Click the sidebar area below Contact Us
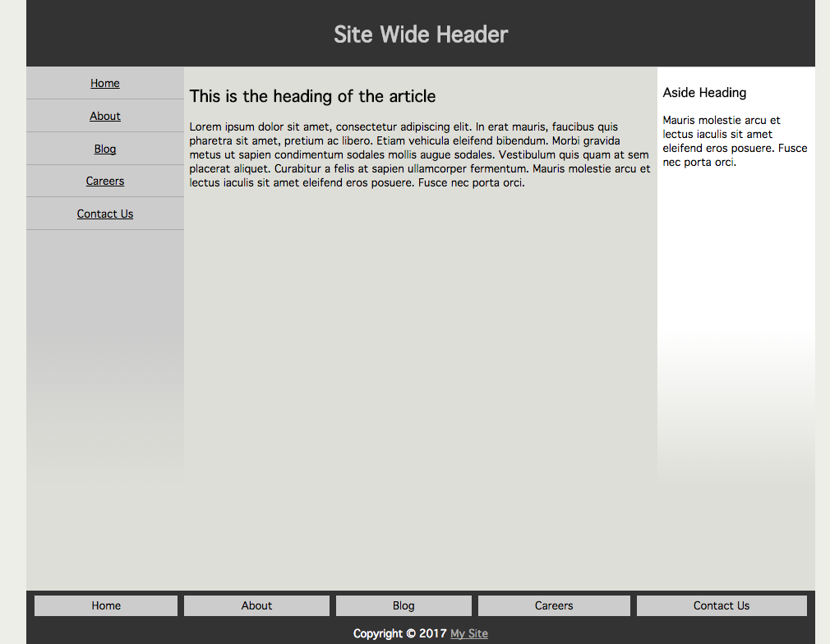 click(104, 345)
